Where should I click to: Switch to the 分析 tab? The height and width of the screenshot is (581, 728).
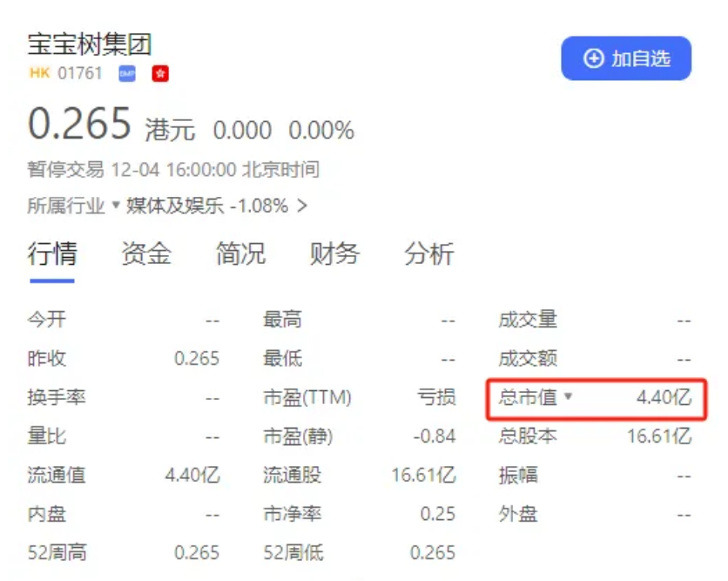coord(428,254)
